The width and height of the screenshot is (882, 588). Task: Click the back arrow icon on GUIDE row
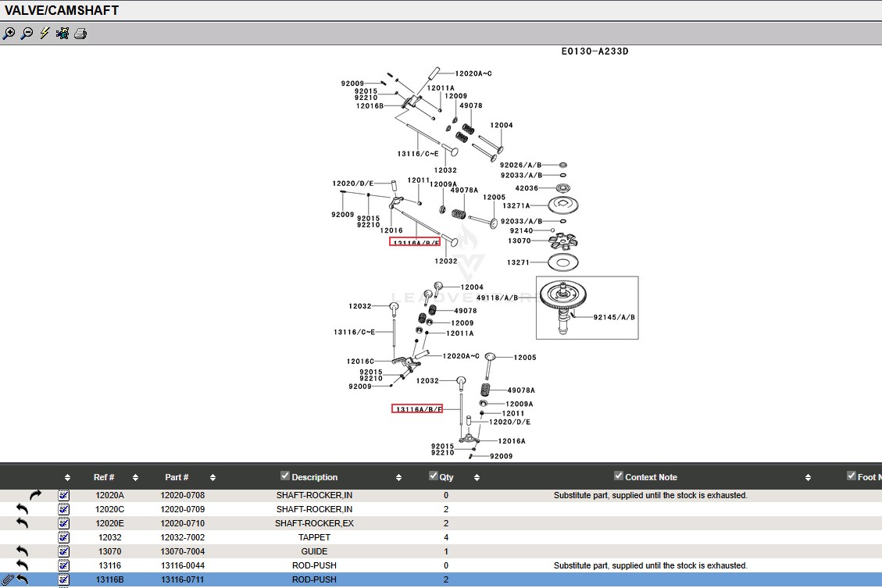pos(22,551)
